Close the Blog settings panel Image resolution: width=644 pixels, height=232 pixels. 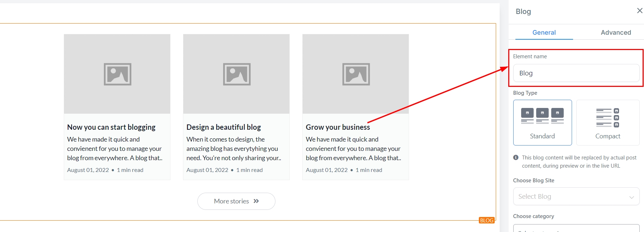coord(639,11)
